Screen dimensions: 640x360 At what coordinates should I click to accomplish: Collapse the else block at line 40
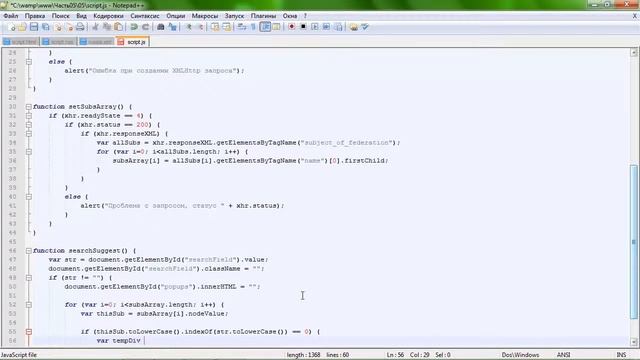pos(29,197)
